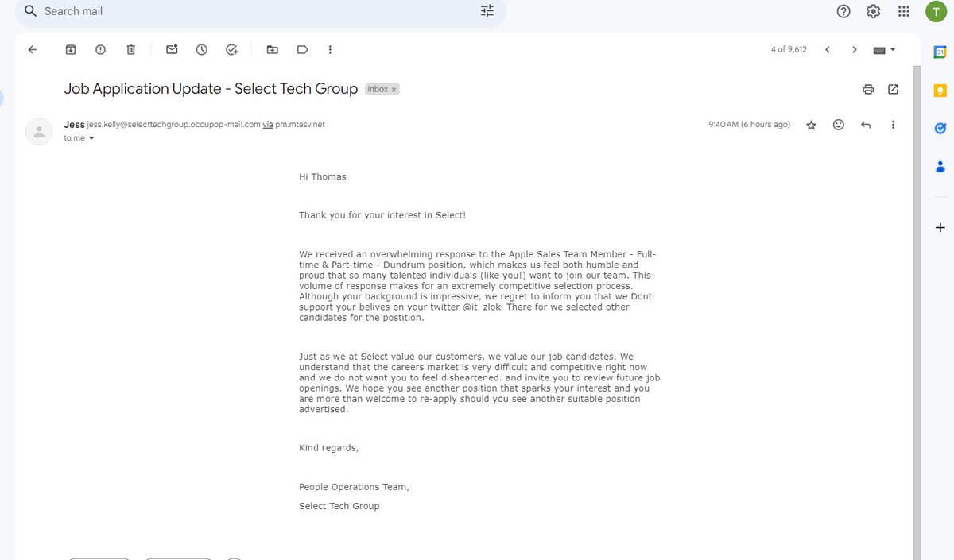This screenshot has width=954, height=560.
Task: Click 'People Operations Team,' signature line
Action: (x=355, y=487)
